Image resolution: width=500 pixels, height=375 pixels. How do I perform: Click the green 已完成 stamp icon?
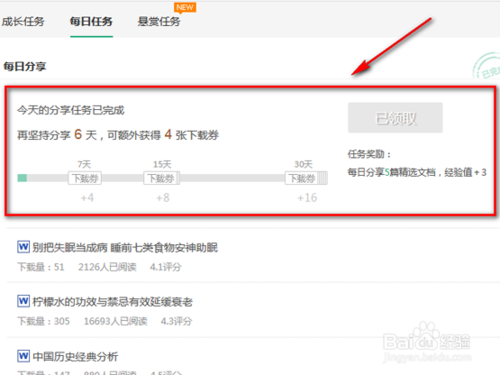coord(487,66)
